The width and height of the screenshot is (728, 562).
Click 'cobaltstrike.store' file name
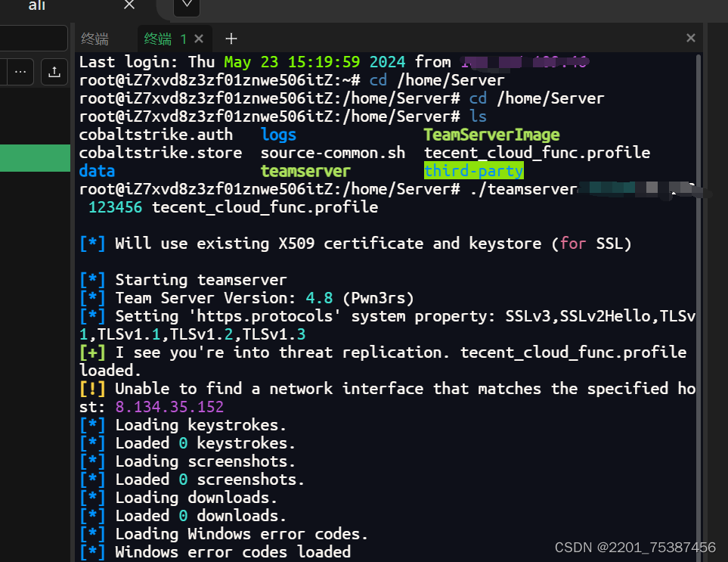click(160, 153)
